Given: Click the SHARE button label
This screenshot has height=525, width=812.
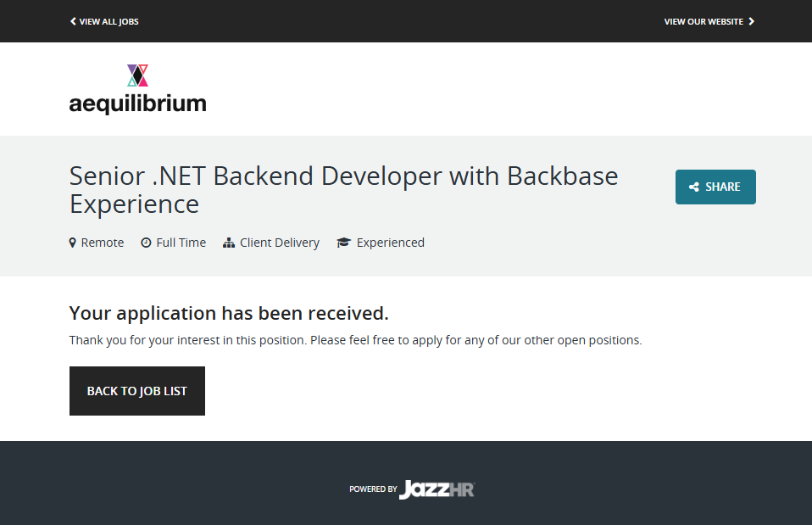Looking at the screenshot, I should 722,187.
